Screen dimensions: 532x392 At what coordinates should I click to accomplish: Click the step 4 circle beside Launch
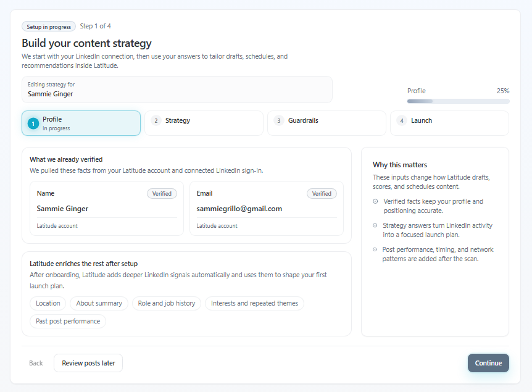click(x=402, y=120)
